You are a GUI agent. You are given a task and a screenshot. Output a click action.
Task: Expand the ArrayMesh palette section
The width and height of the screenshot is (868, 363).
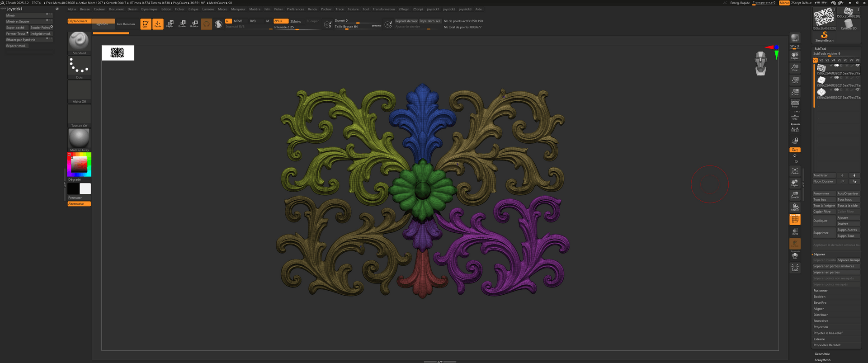pyautogui.click(x=822, y=360)
